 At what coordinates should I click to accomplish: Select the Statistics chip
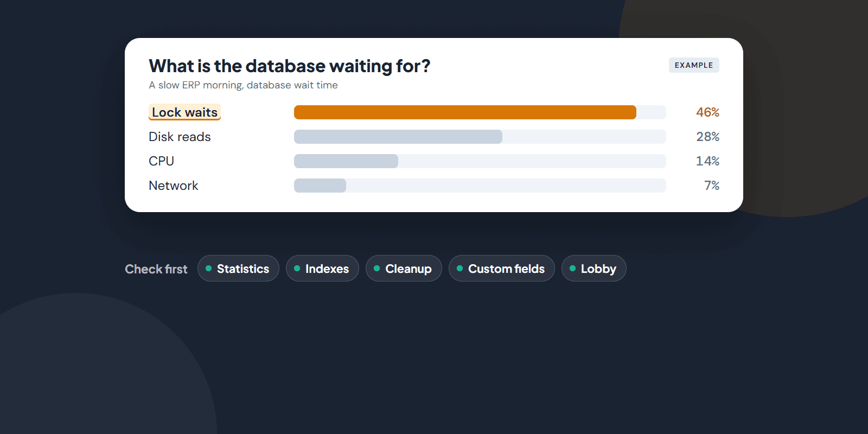click(238, 269)
